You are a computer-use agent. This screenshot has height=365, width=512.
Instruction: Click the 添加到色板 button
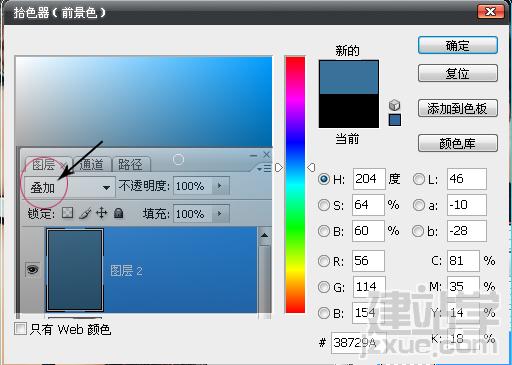coord(458,108)
